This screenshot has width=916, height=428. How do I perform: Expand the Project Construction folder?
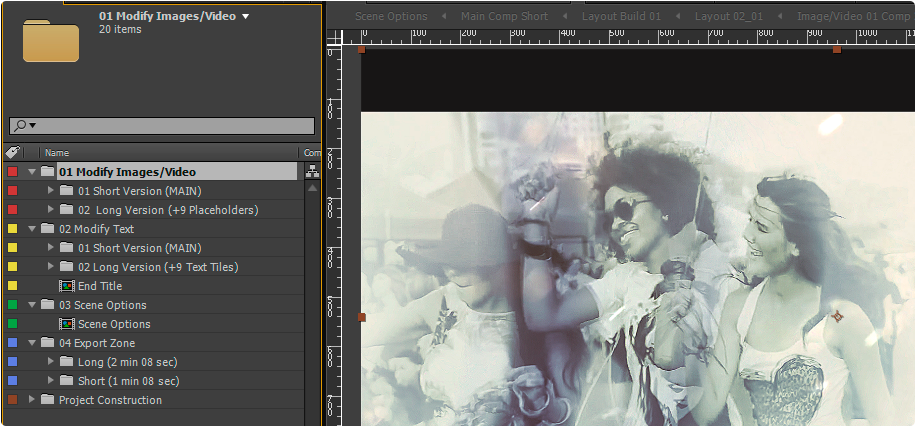(x=32, y=400)
